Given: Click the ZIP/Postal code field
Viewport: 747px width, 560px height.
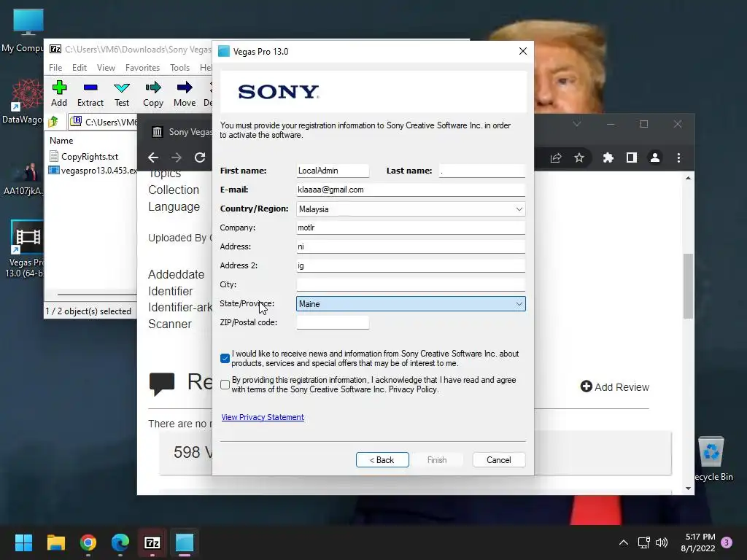Looking at the screenshot, I should coord(333,322).
